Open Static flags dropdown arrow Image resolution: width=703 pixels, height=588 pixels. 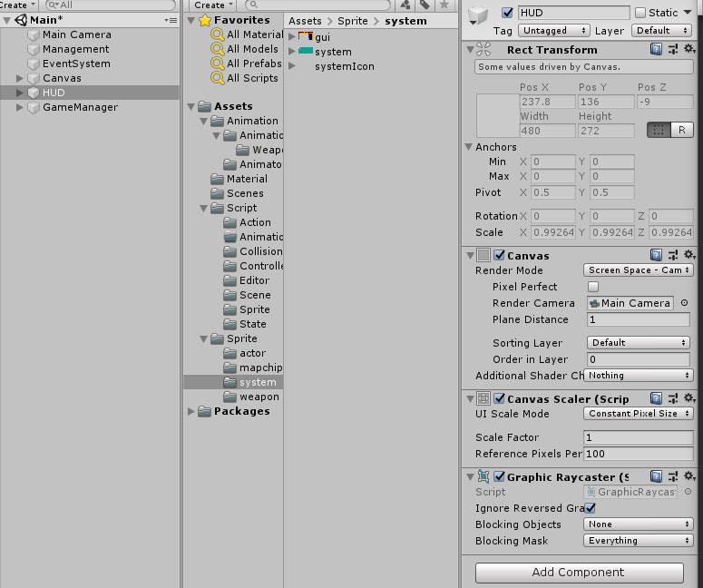(x=688, y=13)
